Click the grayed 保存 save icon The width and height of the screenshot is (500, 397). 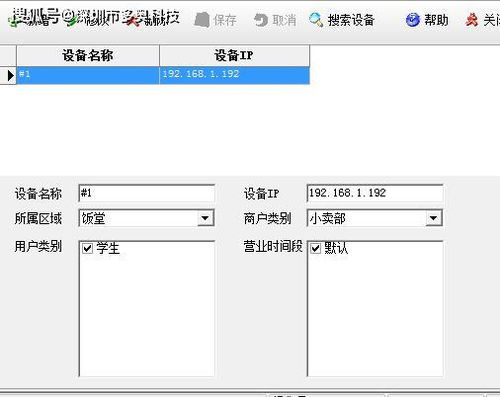201,20
